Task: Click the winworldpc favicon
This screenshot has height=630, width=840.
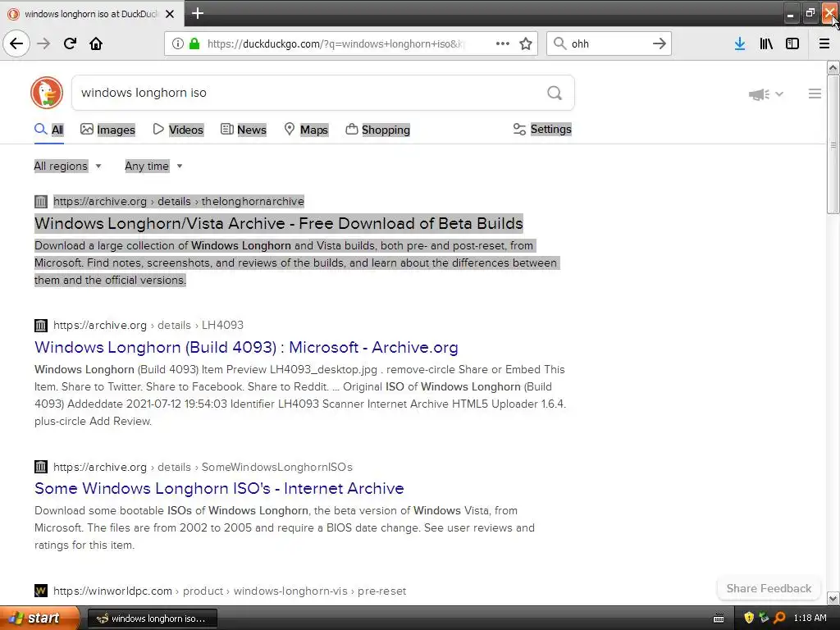Action: [41, 591]
